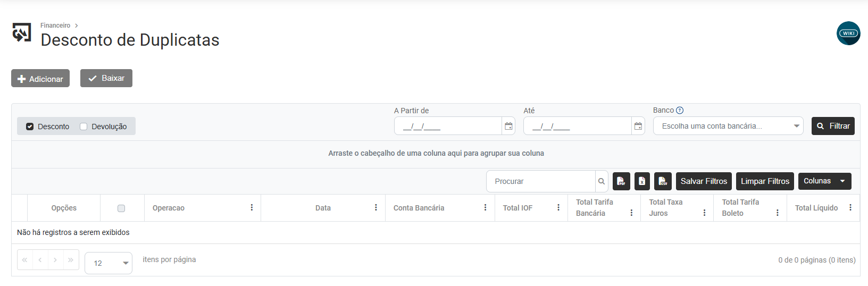Uncheck the Desconto checkbox

pyautogui.click(x=30, y=127)
